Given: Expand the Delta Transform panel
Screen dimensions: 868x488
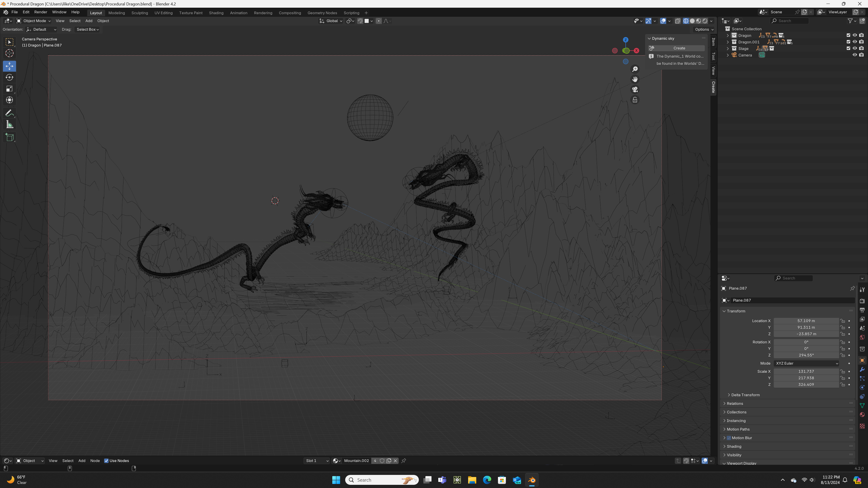Looking at the screenshot, I should coord(745,395).
